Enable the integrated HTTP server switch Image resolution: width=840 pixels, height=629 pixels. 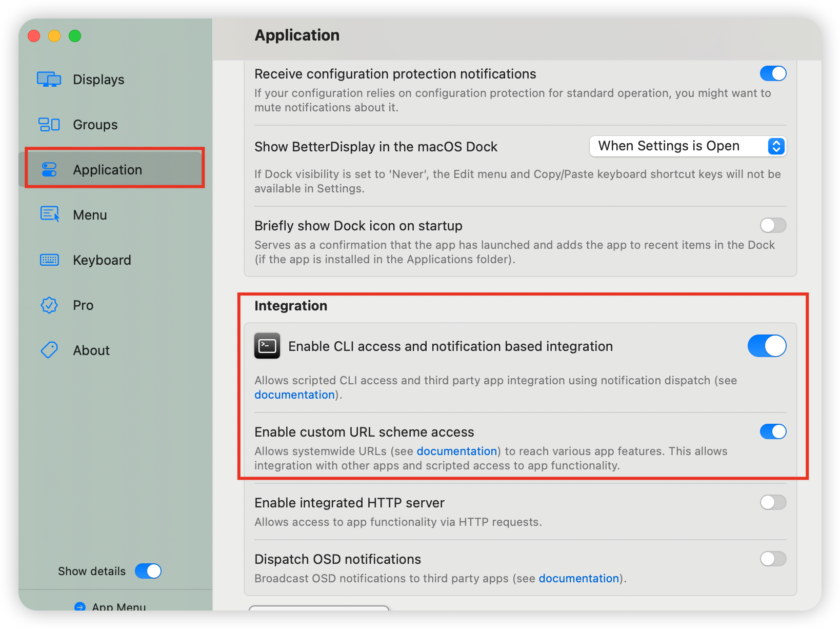[x=773, y=502]
